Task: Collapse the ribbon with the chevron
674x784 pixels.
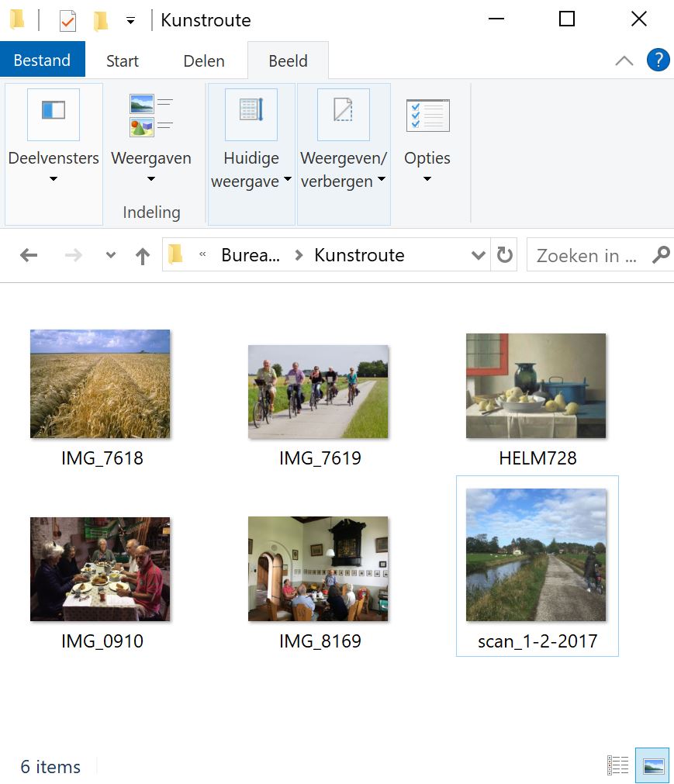Action: pyautogui.click(x=624, y=61)
